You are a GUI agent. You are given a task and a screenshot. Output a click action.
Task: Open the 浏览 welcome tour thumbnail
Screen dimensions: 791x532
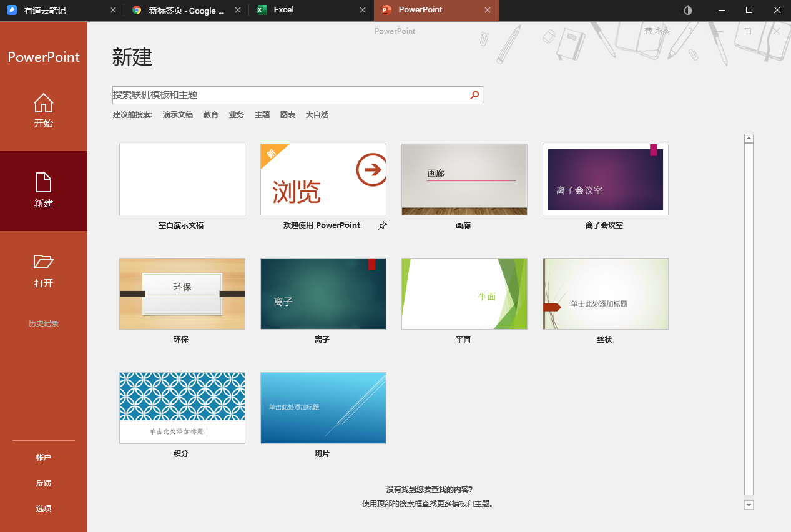point(323,180)
